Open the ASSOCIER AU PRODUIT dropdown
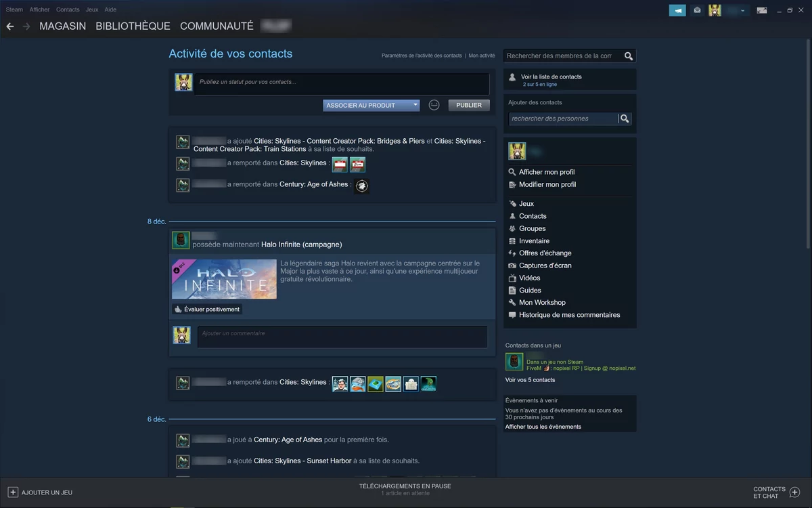The image size is (812, 508). (371, 105)
